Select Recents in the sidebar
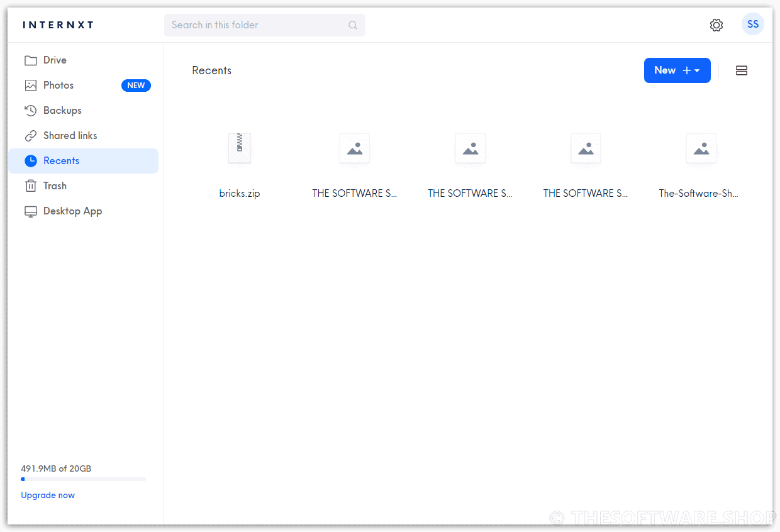Screen dimensions: 780x532 (x=83, y=161)
